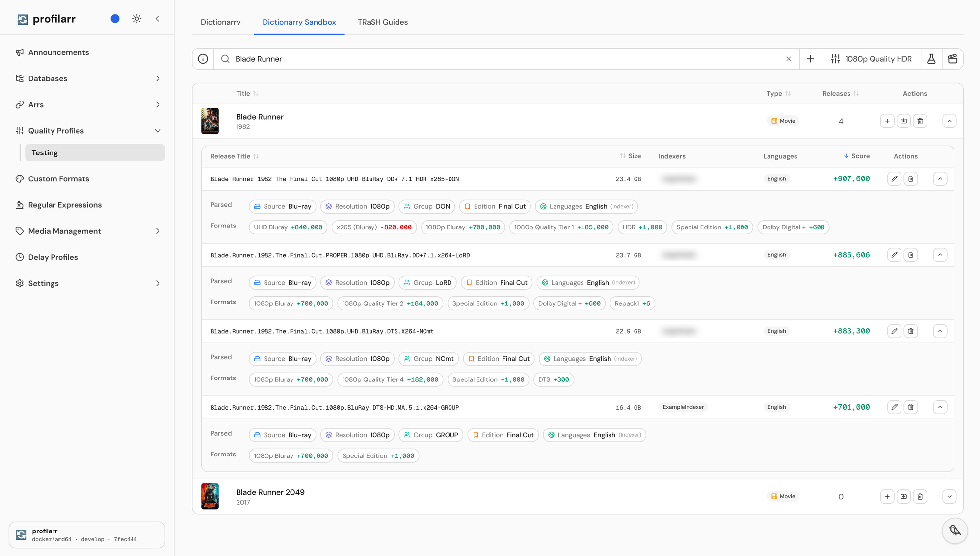Edit the x264-LoRD release
Screen dimensions: 980x556
[894, 255]
